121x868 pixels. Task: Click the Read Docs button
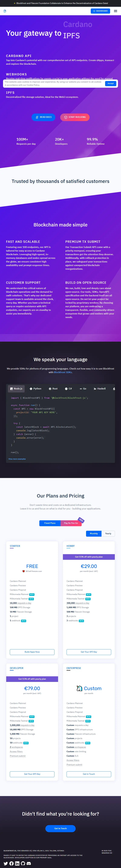[x=43, y=117]
